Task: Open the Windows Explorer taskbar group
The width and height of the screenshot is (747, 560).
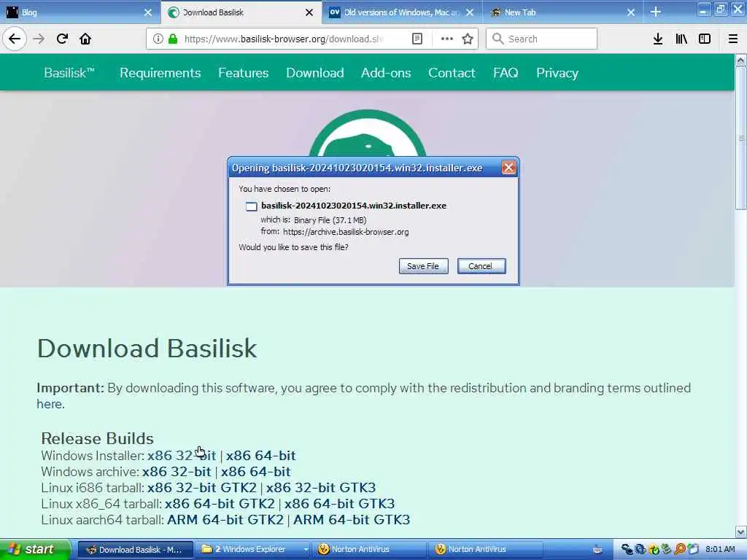Action: click(x=252, y=550)
